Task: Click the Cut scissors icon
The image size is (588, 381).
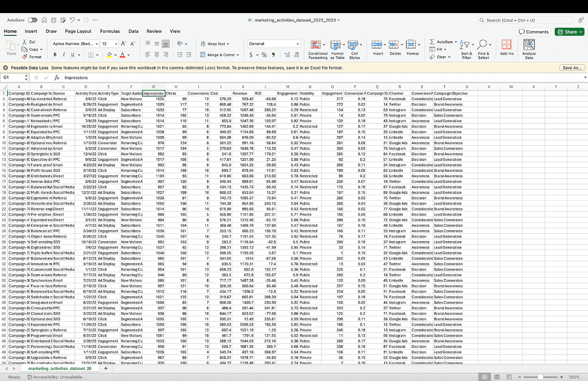Action: click(x=25, y=42)
